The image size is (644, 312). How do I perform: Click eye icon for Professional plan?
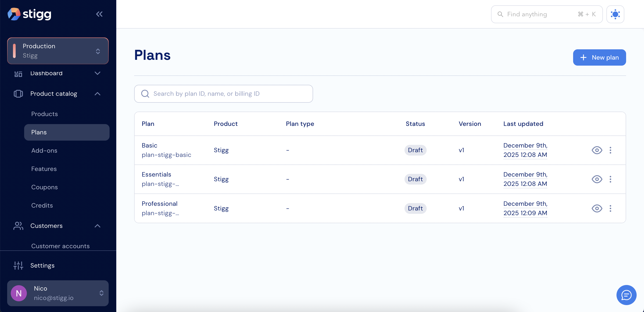pos(597,208)
